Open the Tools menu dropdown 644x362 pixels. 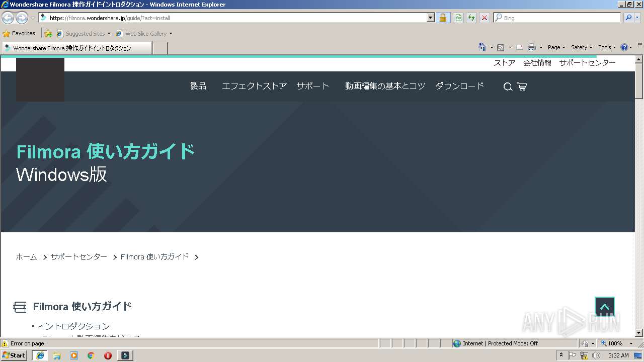[x=607, y=47]
